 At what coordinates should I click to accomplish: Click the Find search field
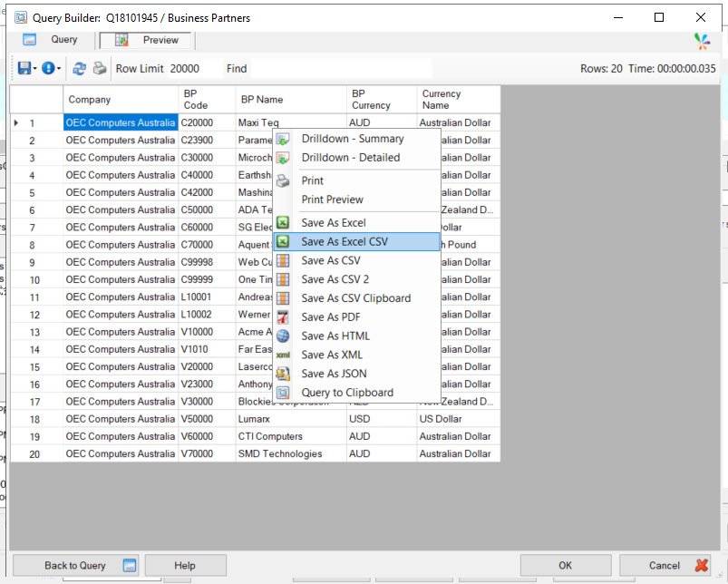pos(342,69)
